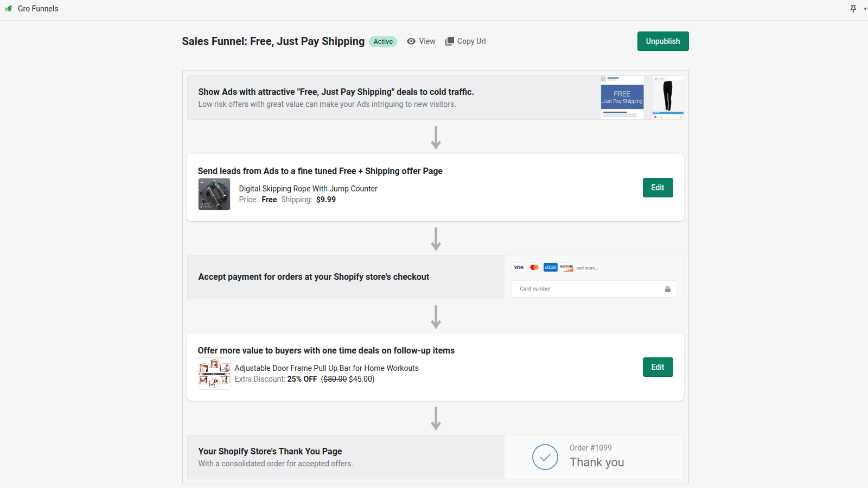Click the Copy Url icon
The height and width of the screenshot is (488, 868).
point(449,41)
